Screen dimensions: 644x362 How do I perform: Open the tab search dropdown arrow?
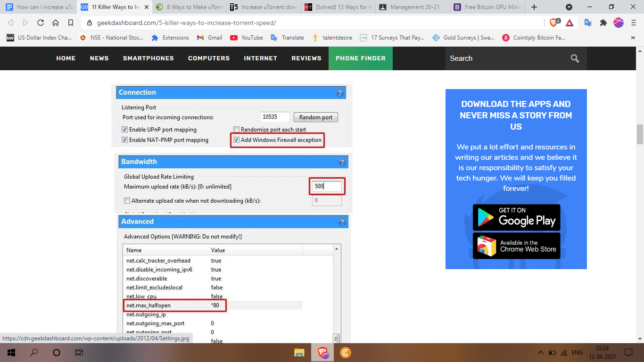coord(569,7)
